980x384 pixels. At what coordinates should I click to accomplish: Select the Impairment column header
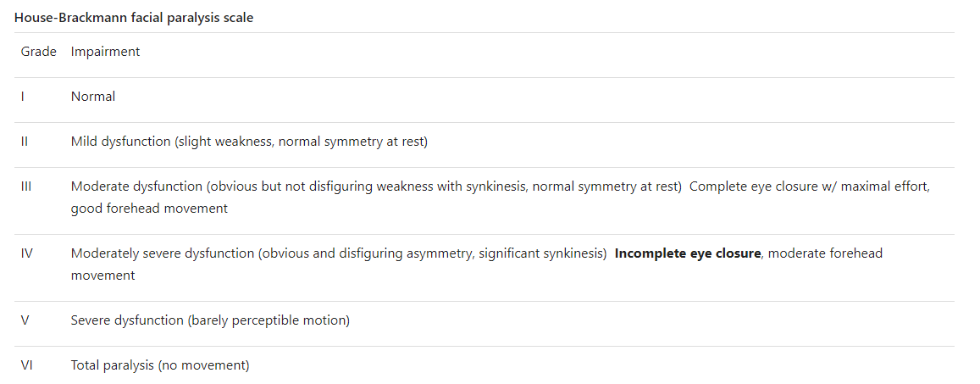105,52
